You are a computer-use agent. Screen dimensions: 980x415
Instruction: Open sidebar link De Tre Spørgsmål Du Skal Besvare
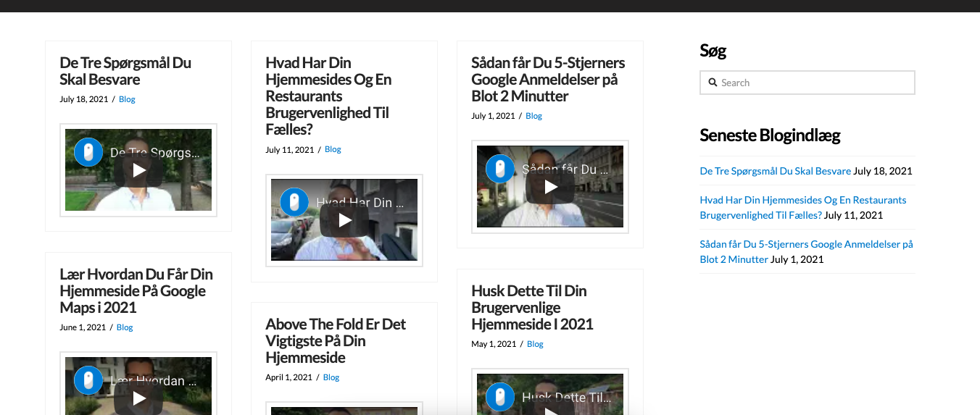[x=775, y=171]
